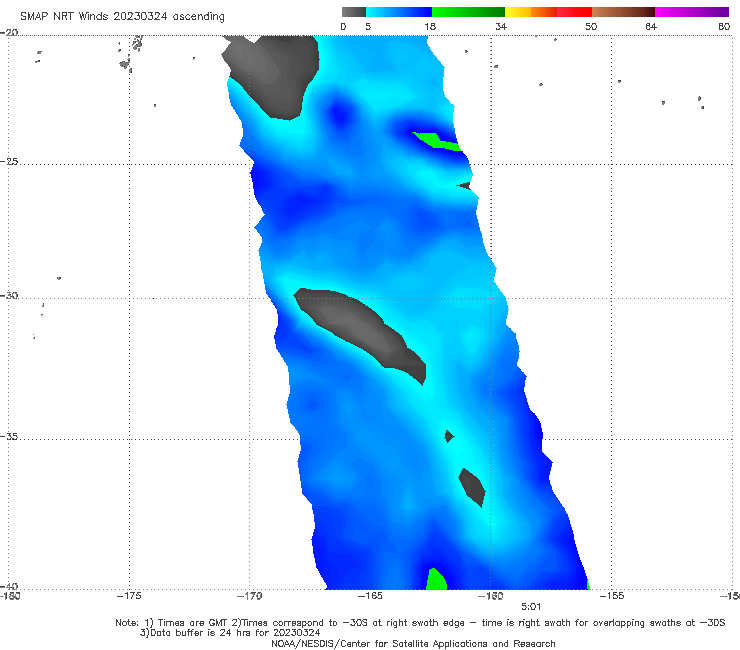Click the latitude label '-35'
The image size is (740, 650).
click(x=9, y=436)
